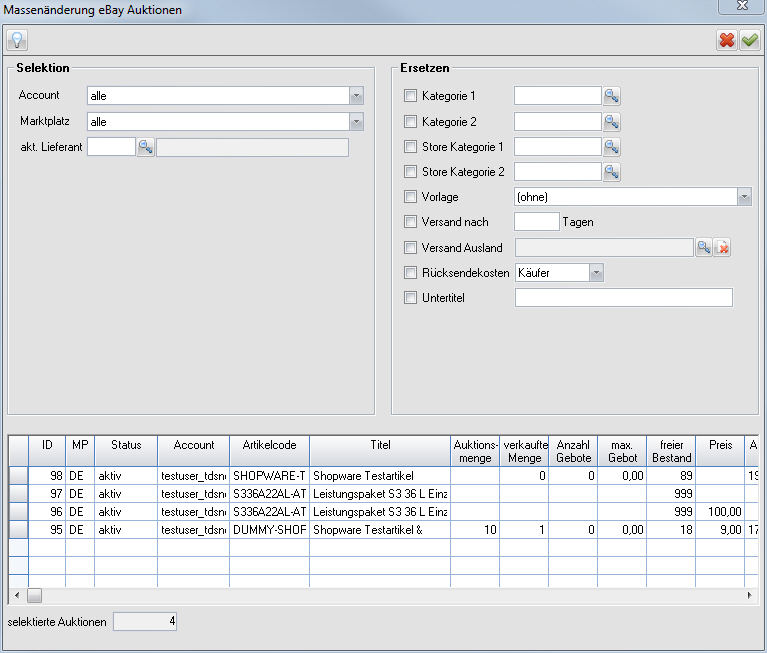Click the Shopware Testartikel & title cell
This screenshot has height=653, width=767.
(380, 530)
